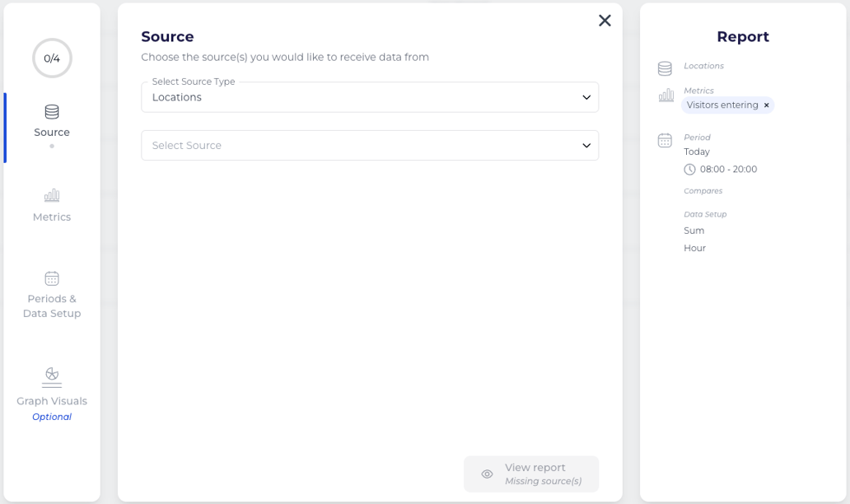Click the Metrics label in Report panel

(698, 91)
